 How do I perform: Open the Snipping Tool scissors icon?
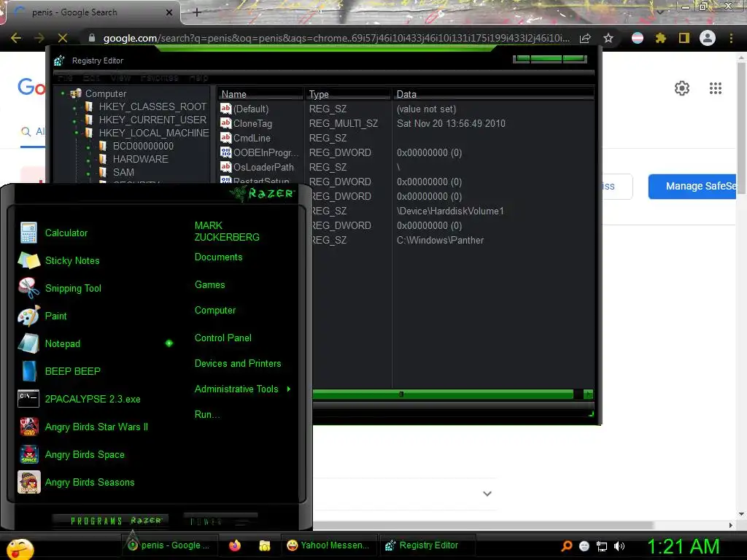point(28,288)
